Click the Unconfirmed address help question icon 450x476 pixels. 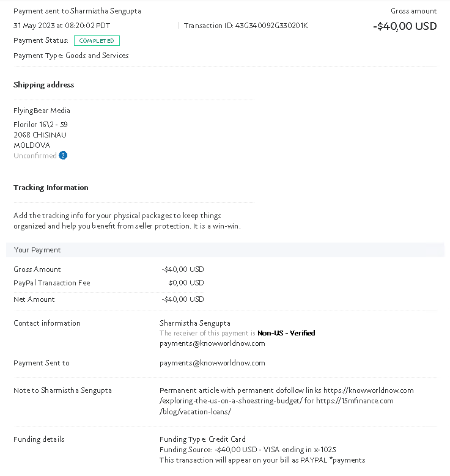[63, 155]
